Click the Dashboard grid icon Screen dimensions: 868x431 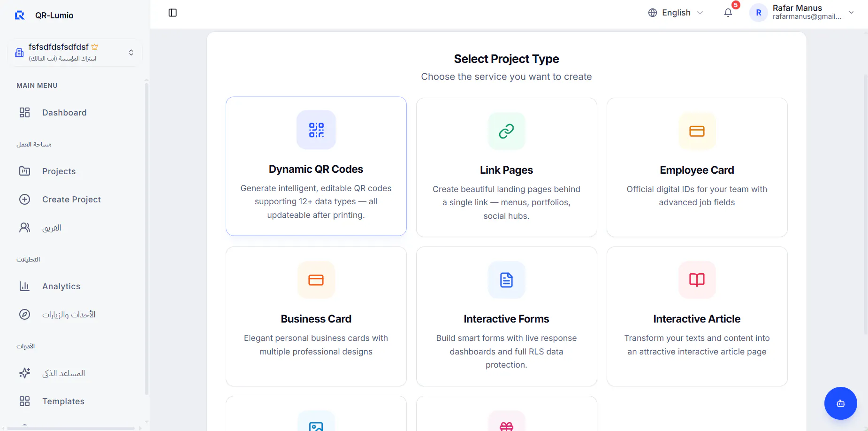24,113
